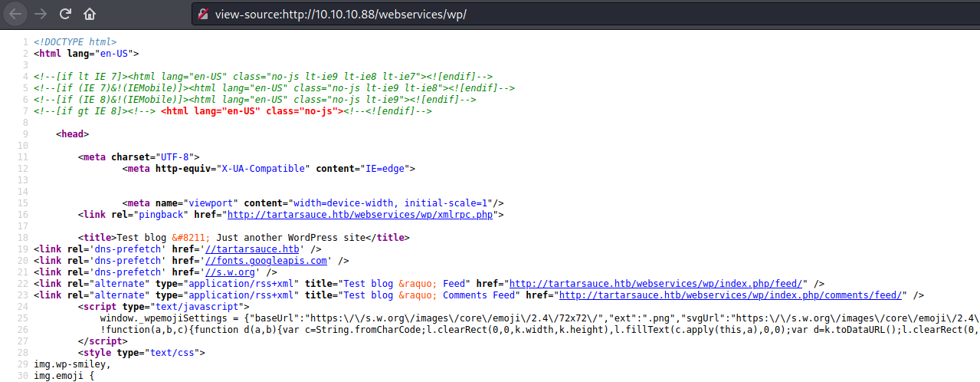Open the index.php/comments/feed/ link
This screenshot has height=382, width=980.
pyautogui.click(x=731, y=295)
